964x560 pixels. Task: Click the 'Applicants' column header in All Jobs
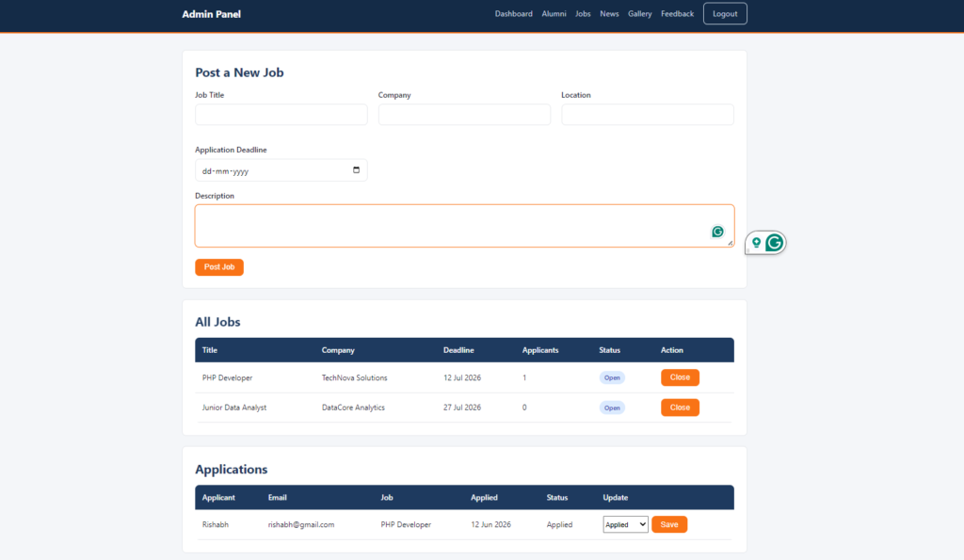coord(540,350)
